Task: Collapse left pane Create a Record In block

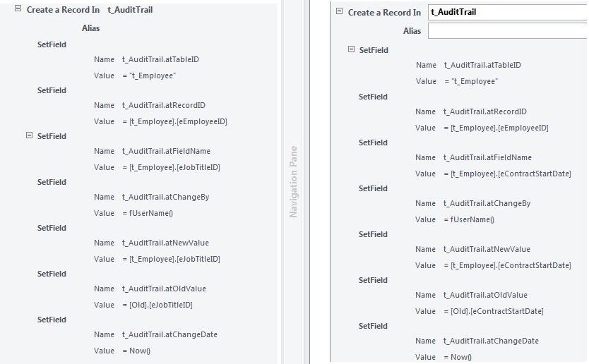Action: 18,10
